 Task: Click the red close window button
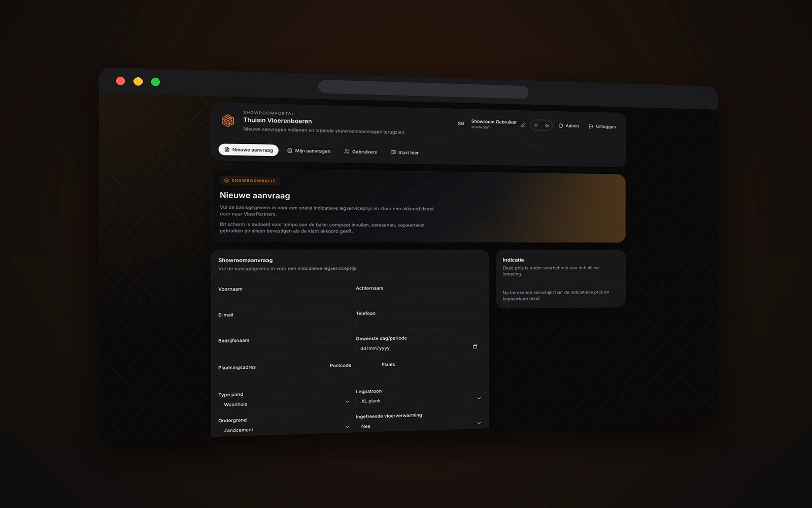click(x=121, y=81)
